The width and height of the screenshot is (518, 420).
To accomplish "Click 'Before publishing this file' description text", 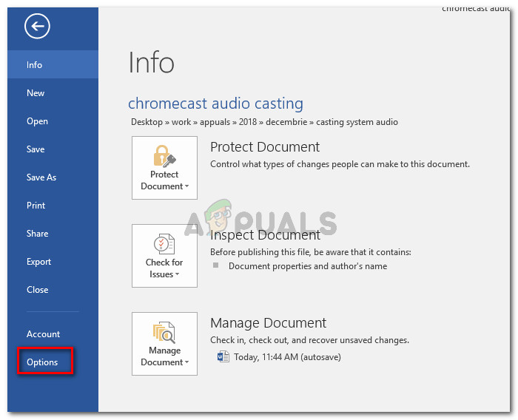I will (x=311, y=252).
